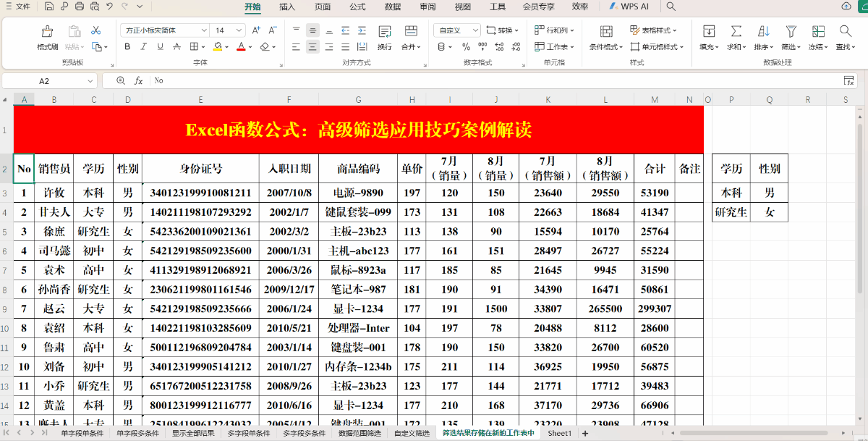Toggle bold formatting with the B icon
Viewport: 868px width, 441px height.
pyautogui.click(x=127, y=46)
